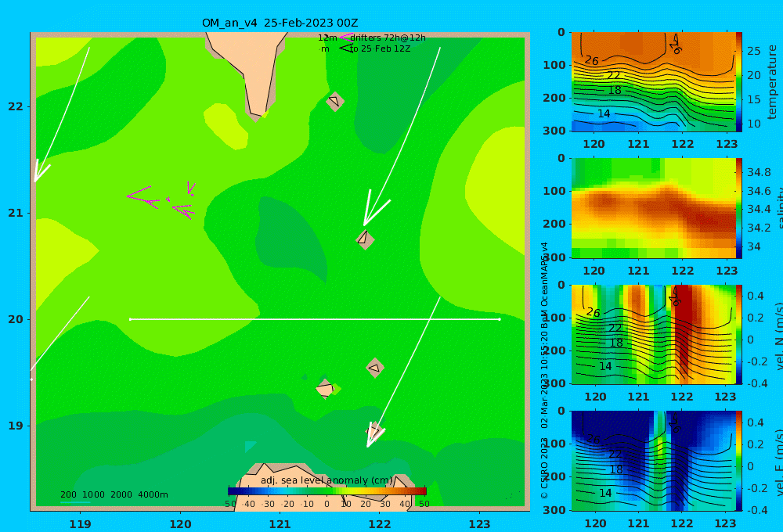This screenshot has width=783, height=532.
Task: Select the black arrow icon in legend
Action: click(345, 48)
